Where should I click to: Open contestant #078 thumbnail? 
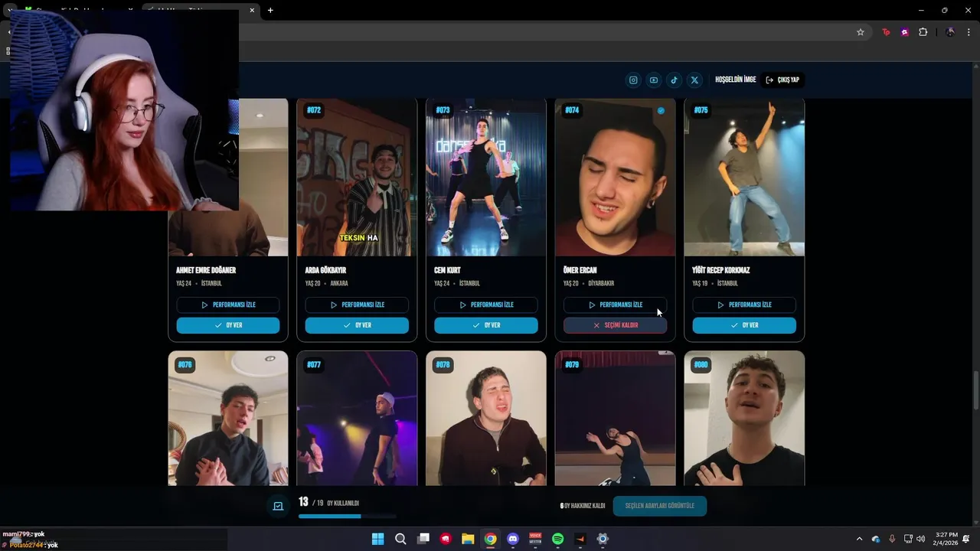click(x=485, y=419)
